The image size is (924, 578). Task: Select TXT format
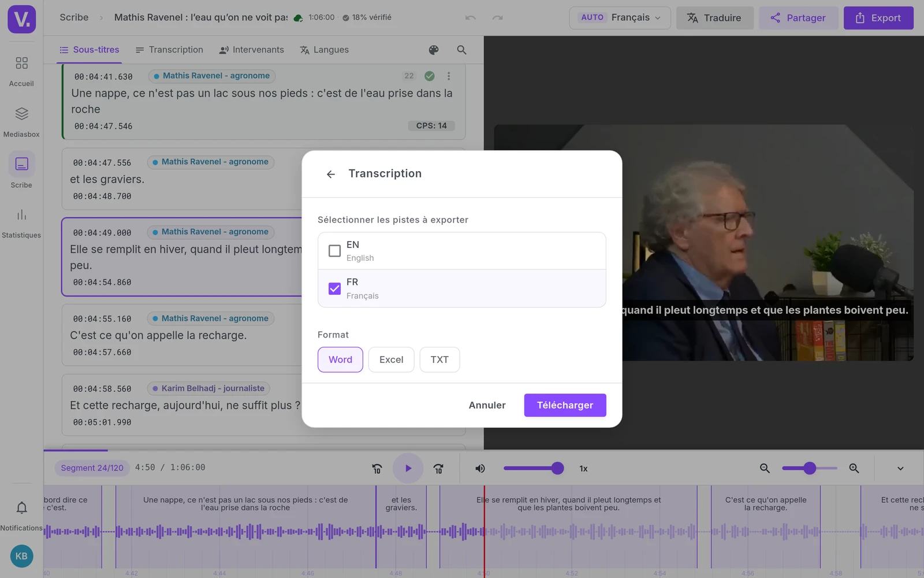coord(439,360)
